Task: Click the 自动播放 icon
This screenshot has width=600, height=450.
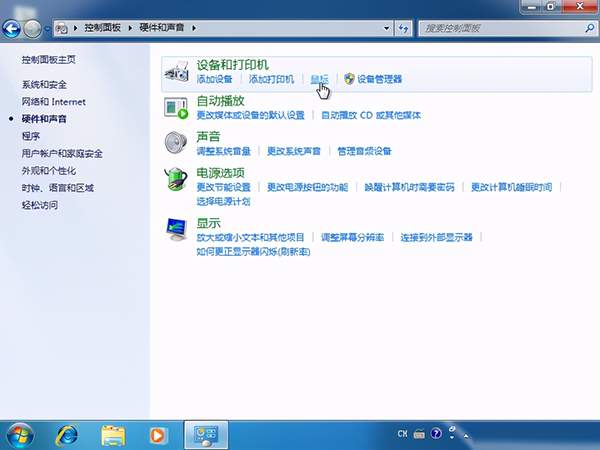Action: (x=176, y=108)
